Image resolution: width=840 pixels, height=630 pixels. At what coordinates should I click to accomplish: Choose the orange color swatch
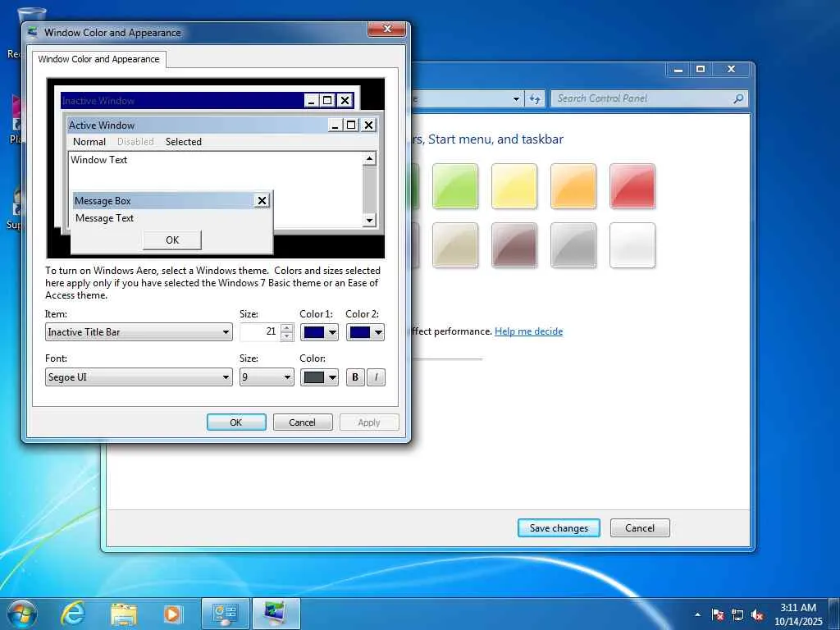(573, 186)
